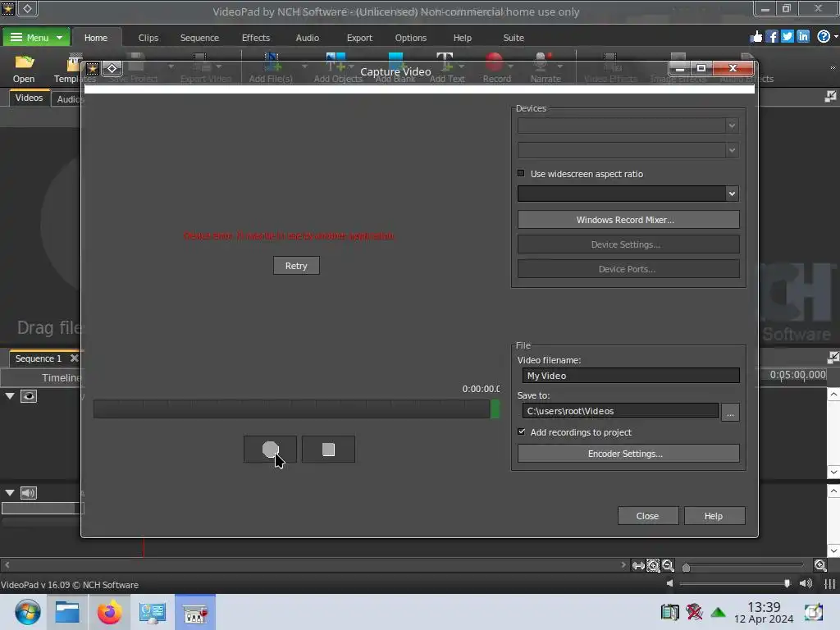Click the timeline zoom-to-fit icon
Screen dimensions: 840x630
click(x=653, y=565)
